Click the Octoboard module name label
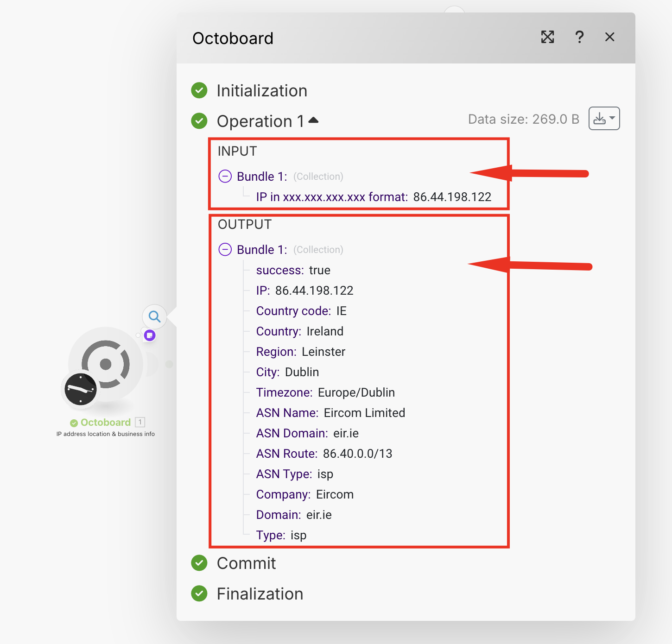The image size is (672, 644). coord(105,423)
